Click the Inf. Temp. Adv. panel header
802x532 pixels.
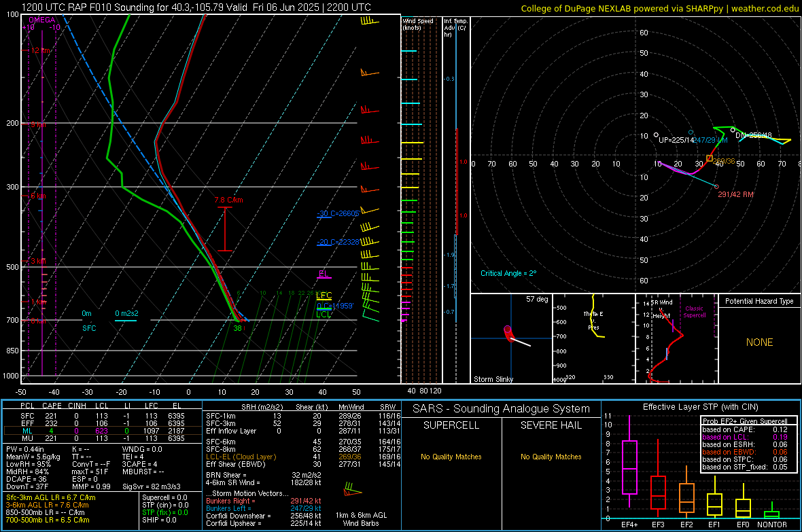[455, 28]
